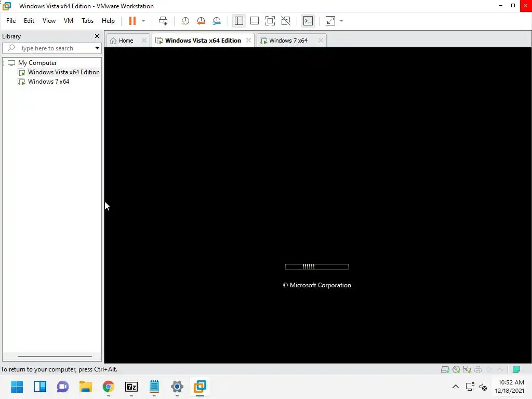Open the clock showing 10:52 AM

(x=510, y=387)
